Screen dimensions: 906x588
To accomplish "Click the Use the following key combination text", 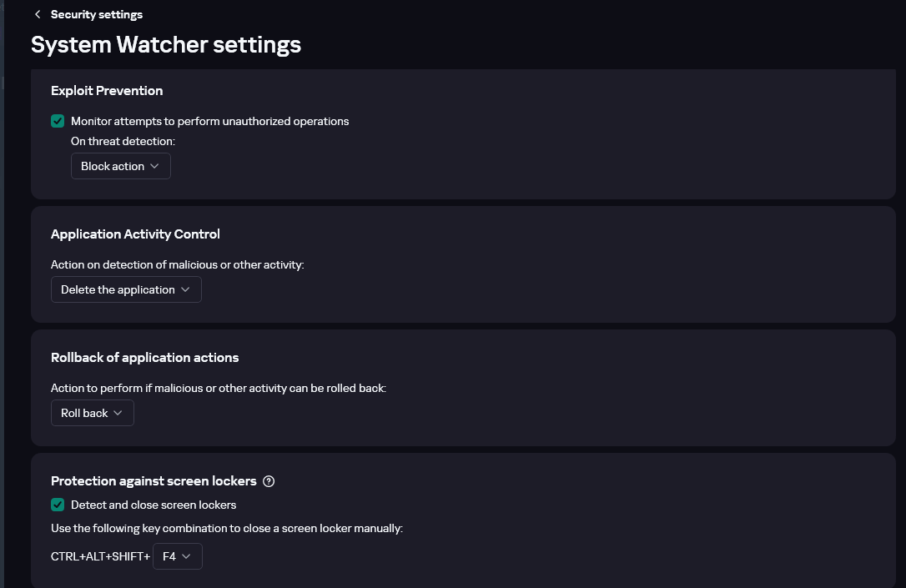I will pyautogui.click(x=227, y=529).
